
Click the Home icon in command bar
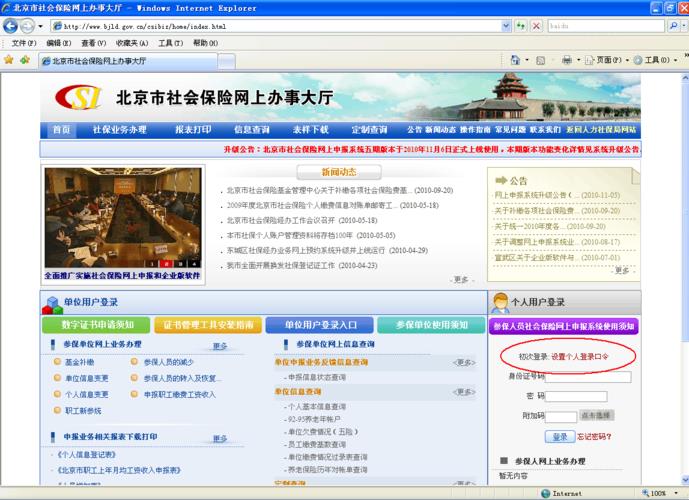pos(513,60)
